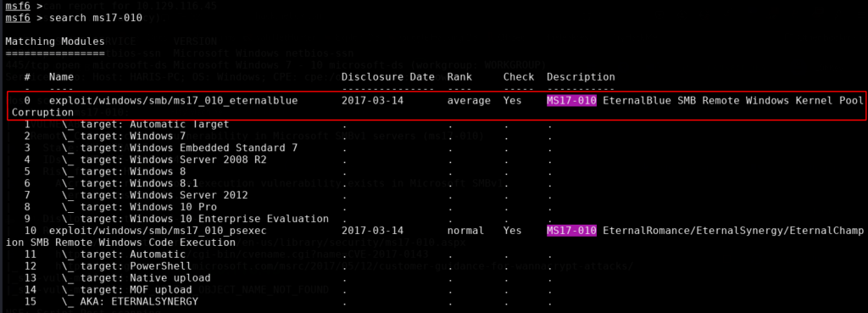Click the 2017-03-14 date in the eternalblue row

click(373, 101)
